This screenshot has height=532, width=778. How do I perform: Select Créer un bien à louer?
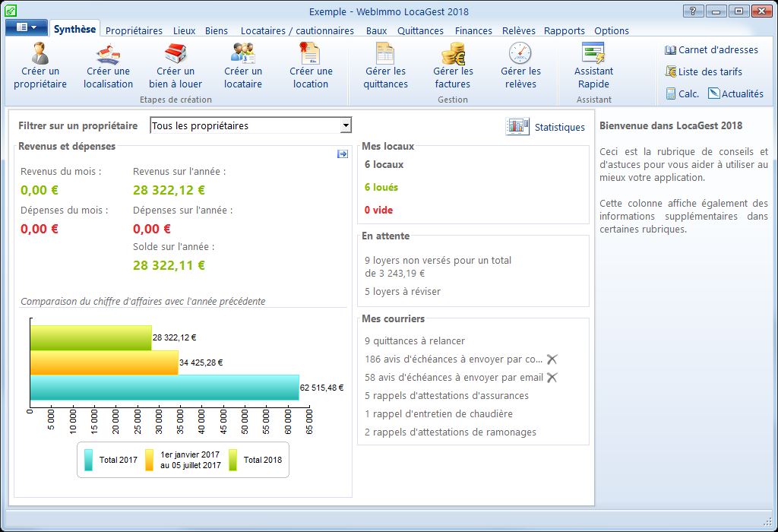tap(175, 55)
